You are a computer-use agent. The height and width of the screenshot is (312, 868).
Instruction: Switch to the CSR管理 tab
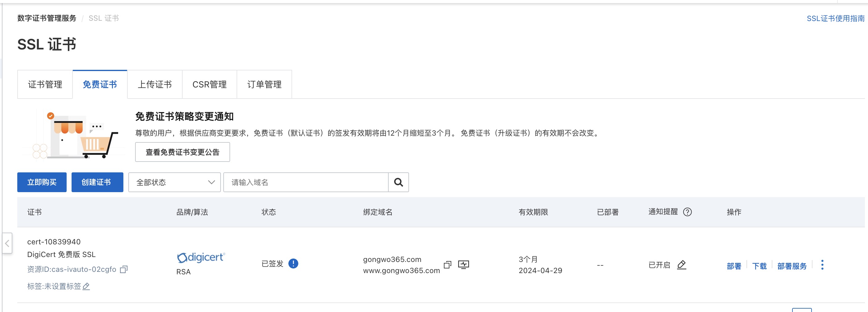pyautogui.click(x=209, y=84)
